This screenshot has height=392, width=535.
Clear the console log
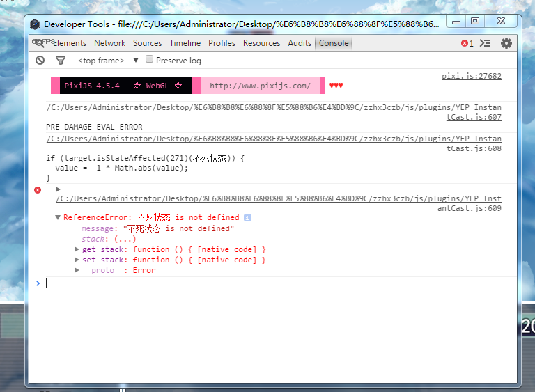[40, 61]
